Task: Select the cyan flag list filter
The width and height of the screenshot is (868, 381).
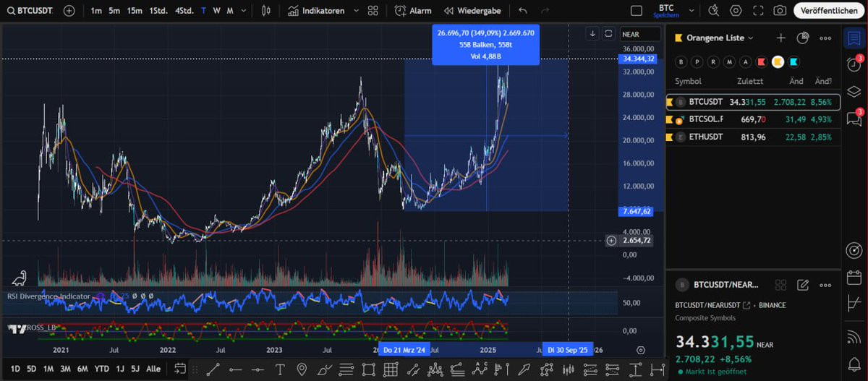Action: (793, 61)
